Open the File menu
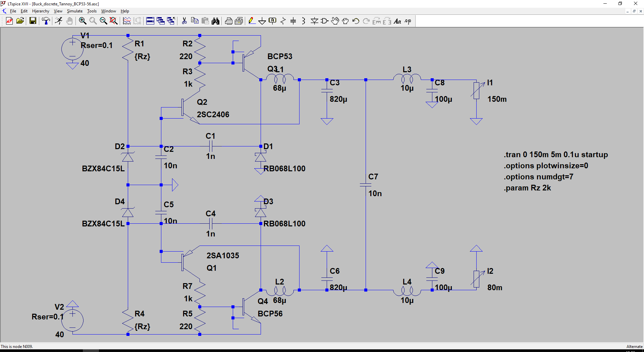644x352 pixels. point(13,11)
